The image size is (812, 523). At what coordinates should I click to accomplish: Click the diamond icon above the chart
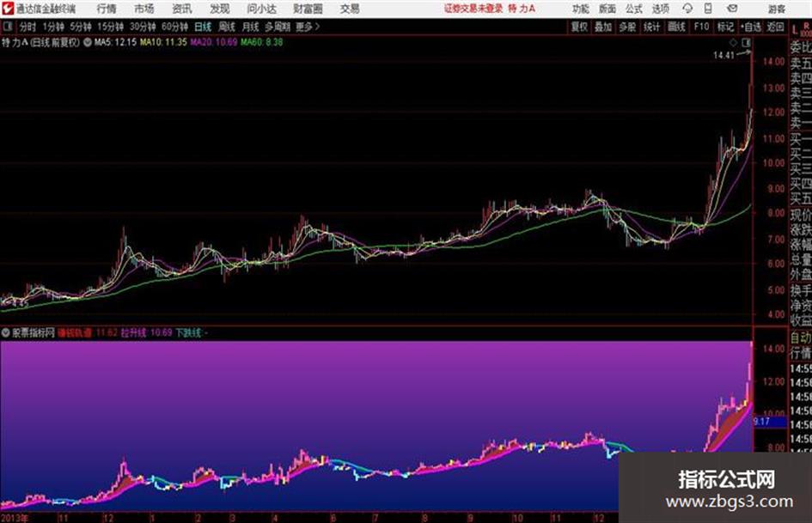pyautogui.click(x=733, y=43)
